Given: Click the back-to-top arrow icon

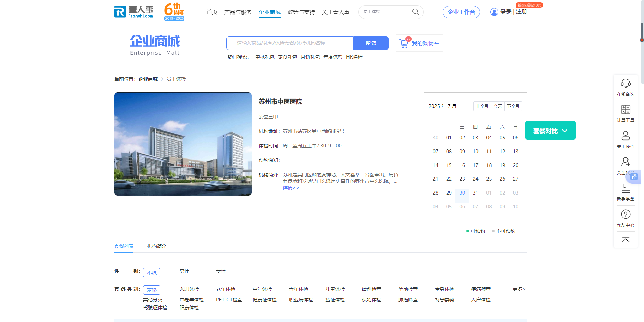Looking at the screenshot, I should coord(625,240).
